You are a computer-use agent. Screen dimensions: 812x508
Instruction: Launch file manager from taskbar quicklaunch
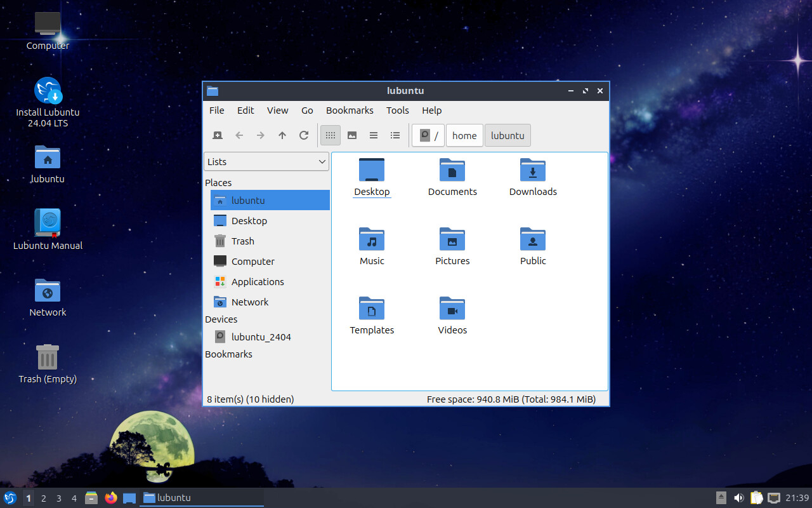[91, 498]
